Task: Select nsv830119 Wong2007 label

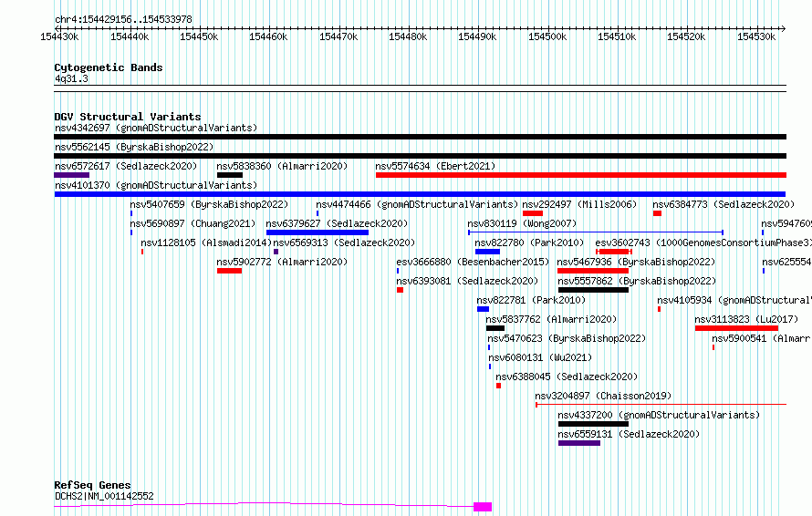Action: click(522, 223)
